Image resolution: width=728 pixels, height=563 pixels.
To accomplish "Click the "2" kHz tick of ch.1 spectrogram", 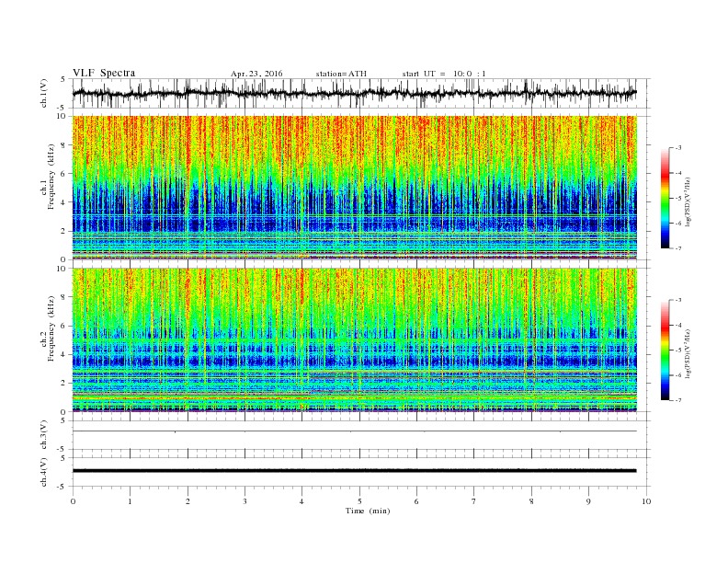I will 64,231.
